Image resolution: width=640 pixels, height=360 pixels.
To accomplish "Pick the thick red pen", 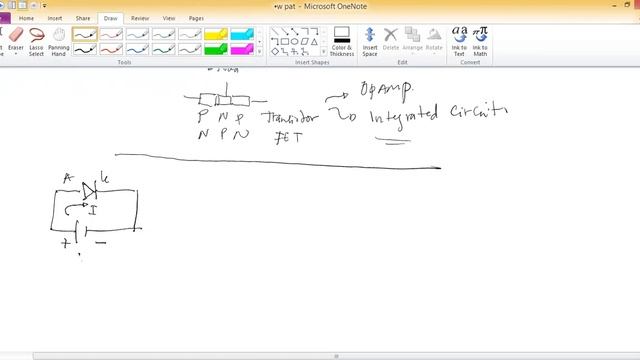I will (111, 49).
